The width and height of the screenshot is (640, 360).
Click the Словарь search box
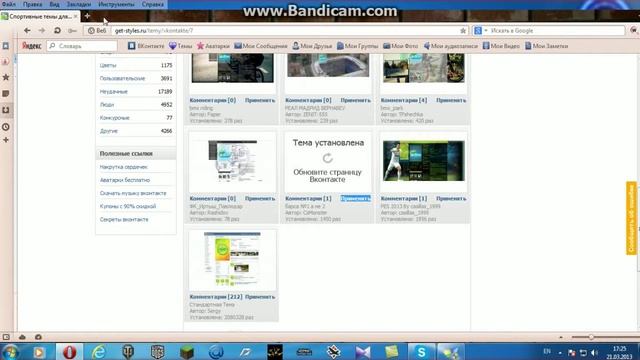[82, 46]
